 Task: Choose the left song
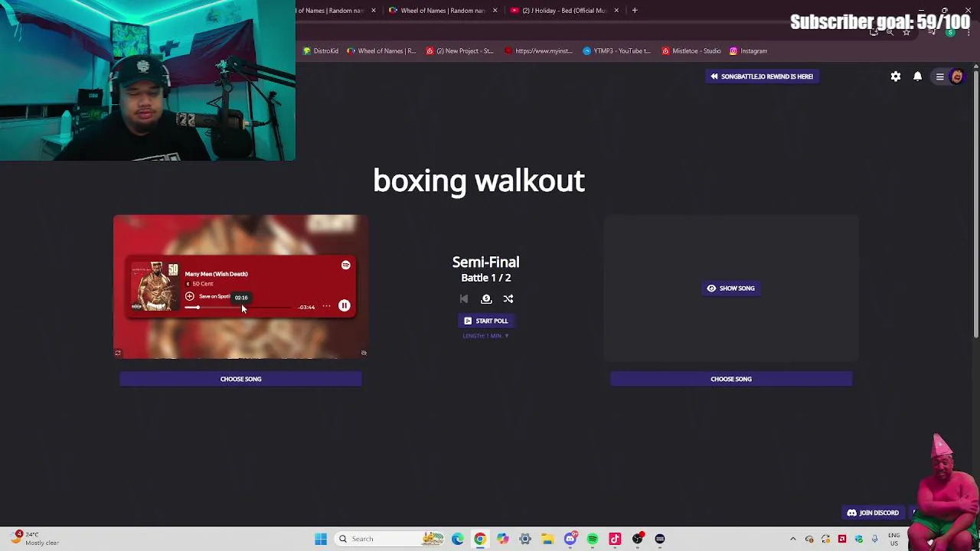tap(240, 379)
